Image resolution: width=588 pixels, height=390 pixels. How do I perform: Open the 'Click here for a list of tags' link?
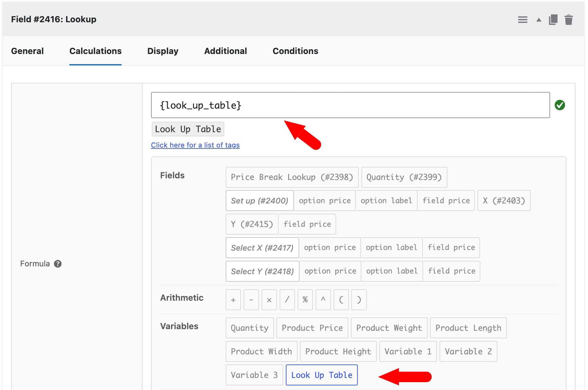pos(195,145)
